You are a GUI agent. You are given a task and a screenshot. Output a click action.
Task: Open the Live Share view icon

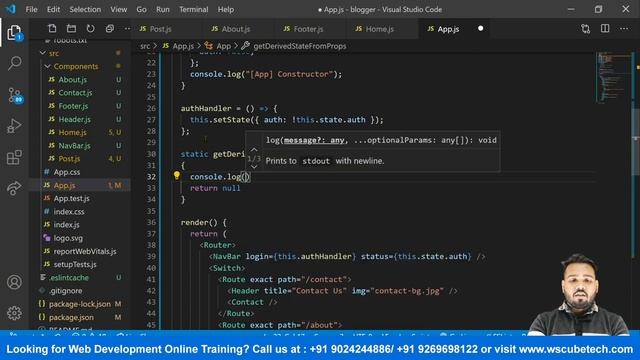pyautogui.click(x=14, y=188)
